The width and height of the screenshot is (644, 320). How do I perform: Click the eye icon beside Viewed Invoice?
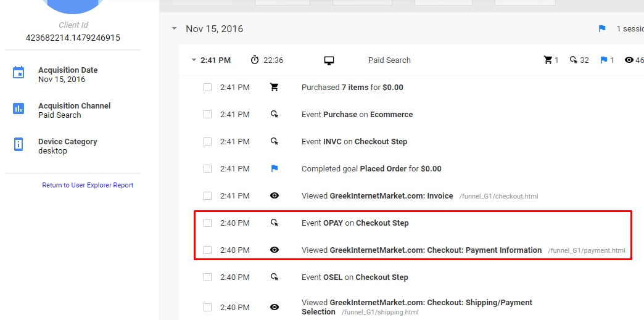click(x=275, y=196)
